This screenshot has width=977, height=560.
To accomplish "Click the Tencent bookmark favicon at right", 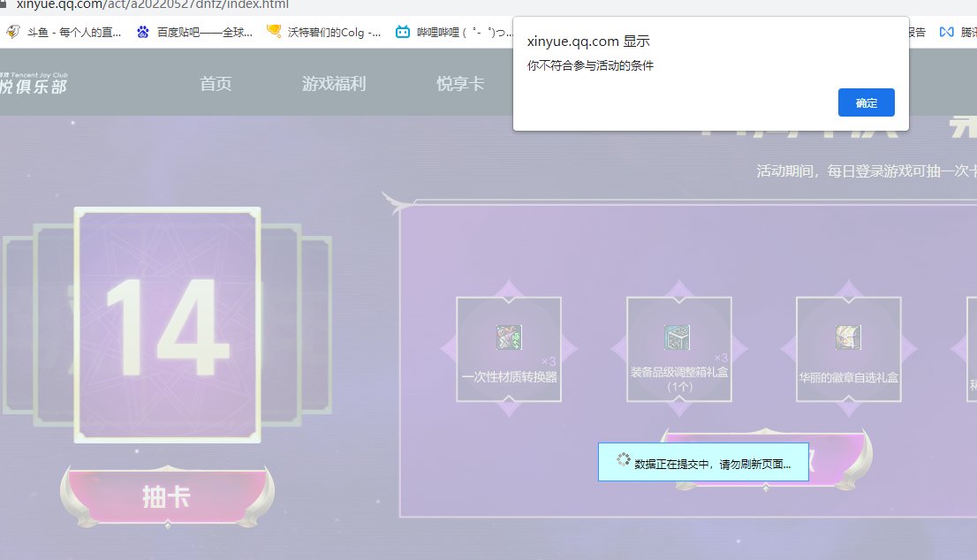I will [946, 32].
